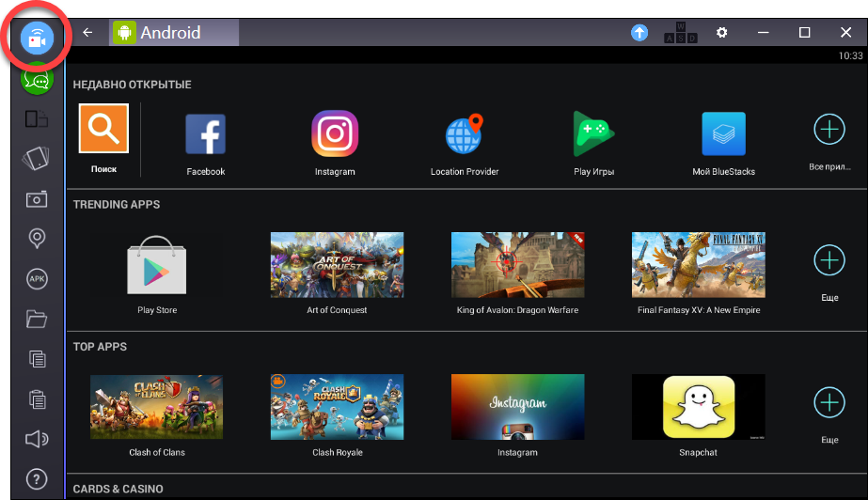
Task: Launch the Instagram app in recently opened
Action: (335, 133)
